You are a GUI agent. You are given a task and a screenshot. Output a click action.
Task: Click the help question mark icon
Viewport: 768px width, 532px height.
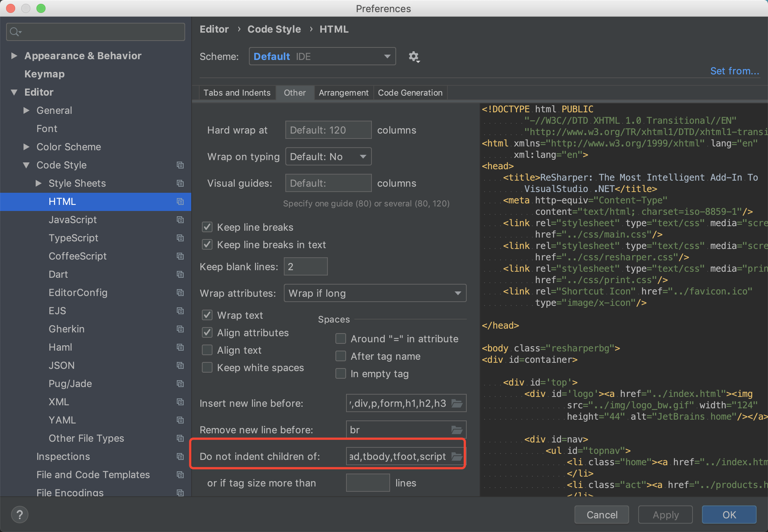pyautogui.click(x=20, y=515)
